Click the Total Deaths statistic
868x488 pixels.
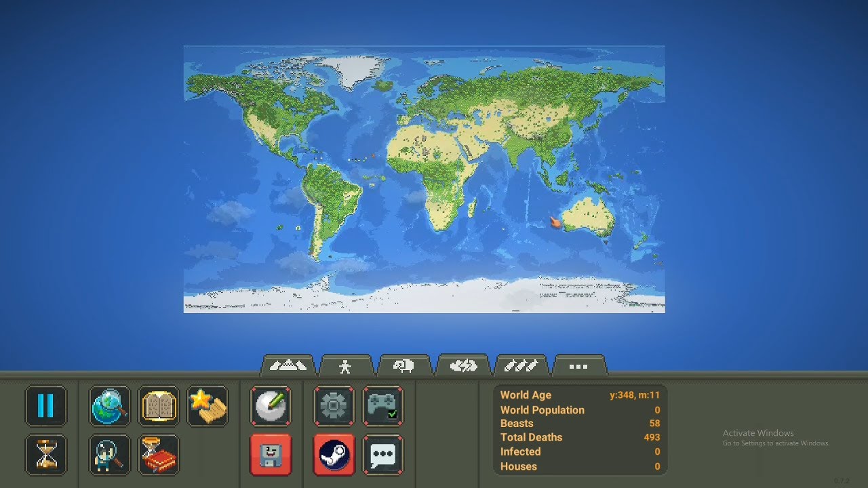[580, 437]
